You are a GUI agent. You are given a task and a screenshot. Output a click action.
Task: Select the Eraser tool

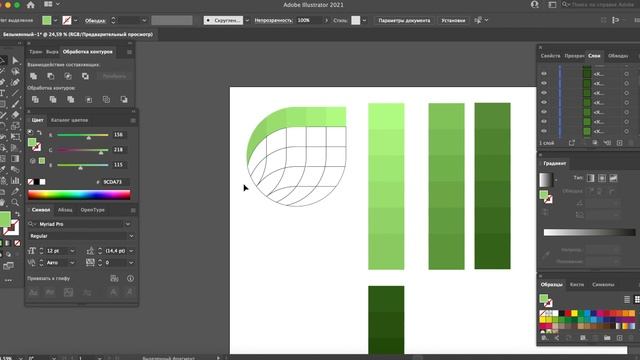(x=15, y=115)
